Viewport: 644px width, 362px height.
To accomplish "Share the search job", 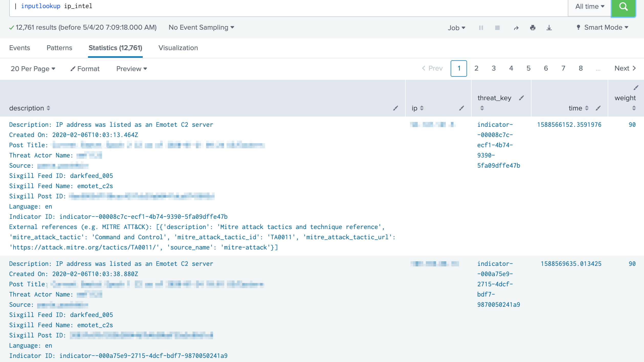I will (516, 28).
